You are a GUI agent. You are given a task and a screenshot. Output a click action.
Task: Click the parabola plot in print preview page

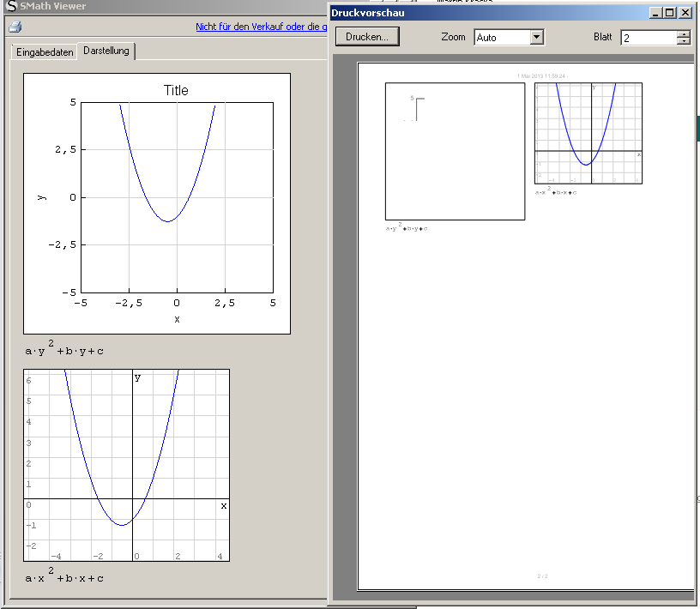[x=588, y=133]
